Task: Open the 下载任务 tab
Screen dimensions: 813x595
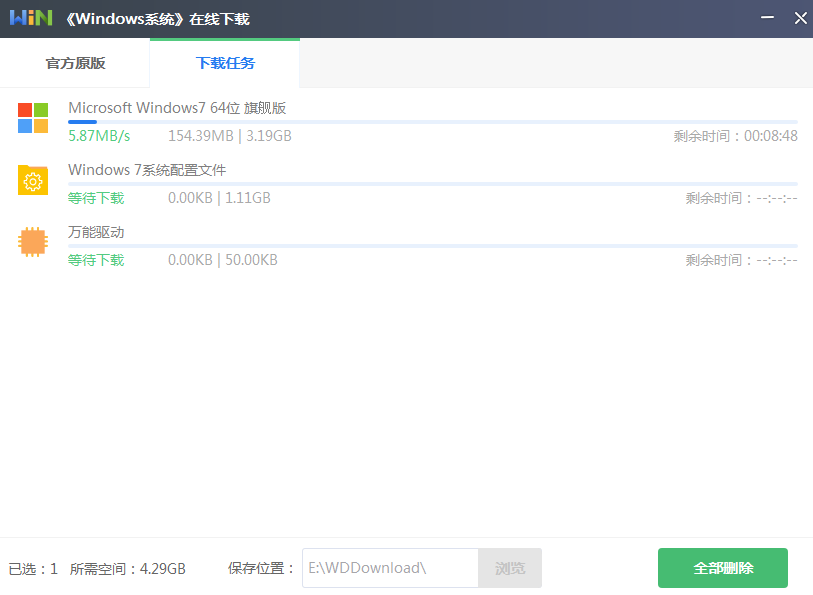Action: coord(224,62)
